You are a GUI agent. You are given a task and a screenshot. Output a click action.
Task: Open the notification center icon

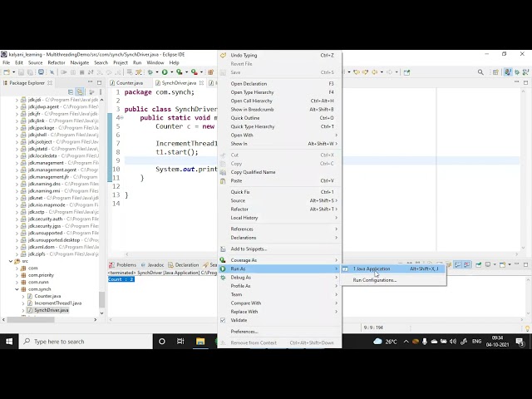point(520,342)
